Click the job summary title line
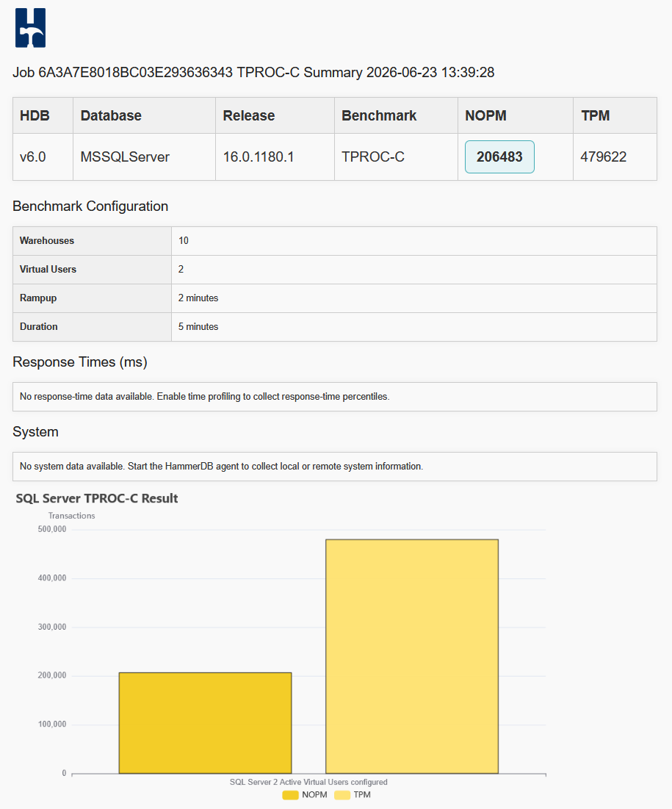 (x=253, y=72)
